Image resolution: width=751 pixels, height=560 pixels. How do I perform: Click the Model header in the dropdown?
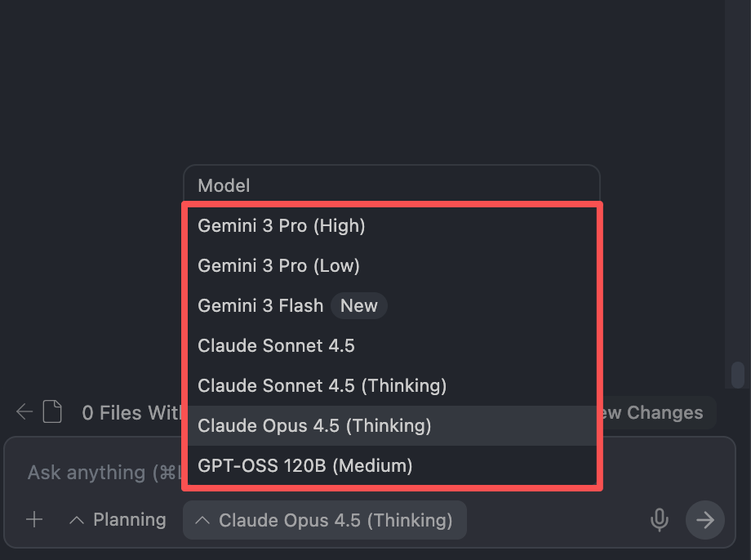click(x=224, y=186)
